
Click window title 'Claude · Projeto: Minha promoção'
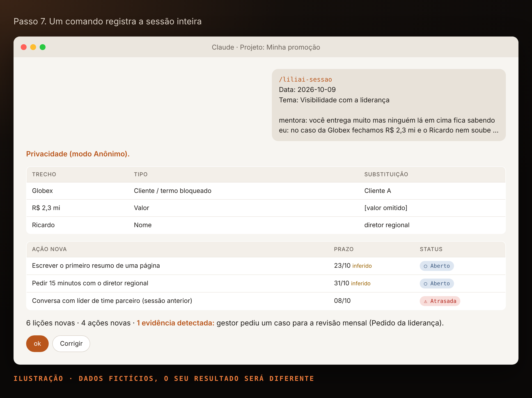[x=266, y=47]
